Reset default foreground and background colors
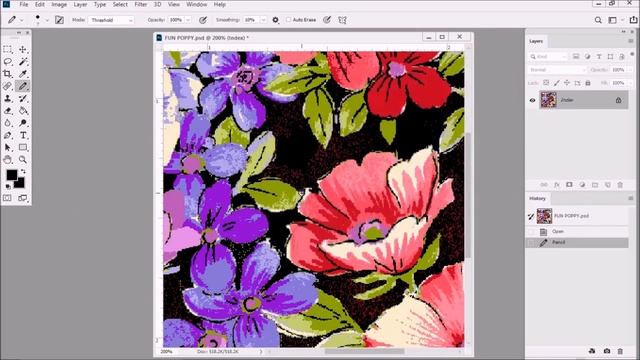The image size is (640, 360). (8, 187)
